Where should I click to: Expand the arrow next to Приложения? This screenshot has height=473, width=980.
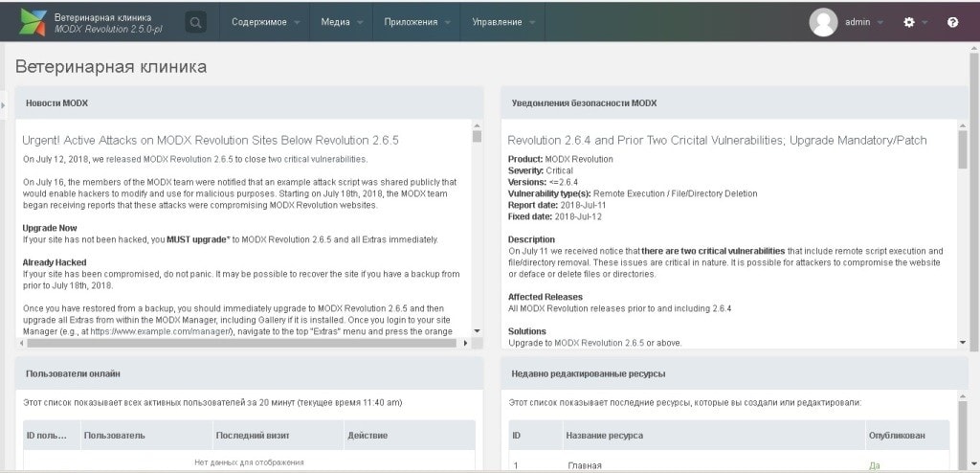(x=448, y=23)
